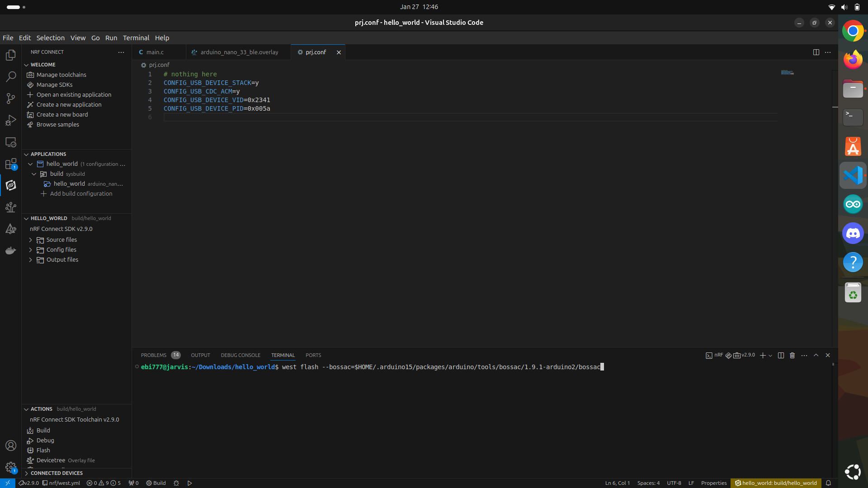Click Add build configuration
The height and width of the screenshot is (488, 868).
click(81, 194)
